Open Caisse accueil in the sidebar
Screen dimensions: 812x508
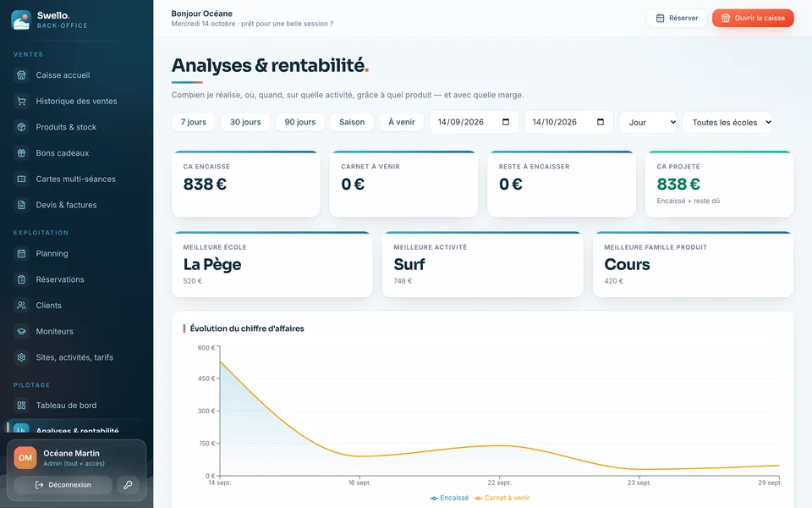(77, 75)
